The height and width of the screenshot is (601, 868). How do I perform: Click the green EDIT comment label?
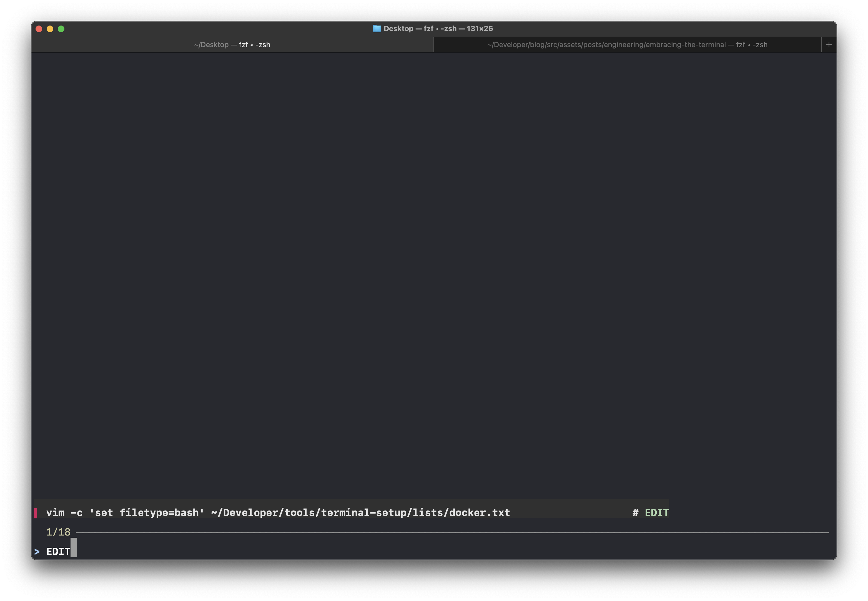pyautogui.click(x=657, y=512)
